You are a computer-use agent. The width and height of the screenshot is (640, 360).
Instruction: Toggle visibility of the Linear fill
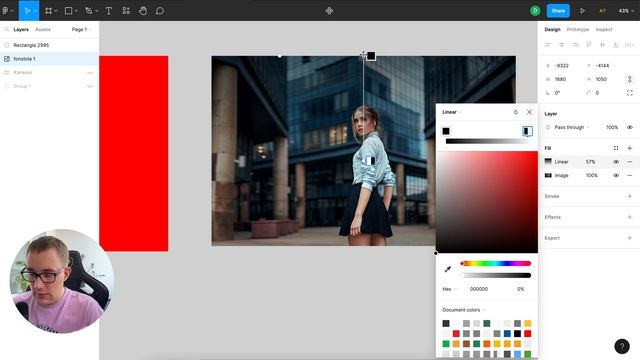click(616, 162)
